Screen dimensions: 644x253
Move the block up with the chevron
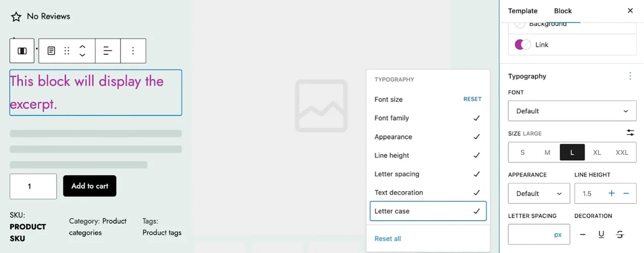(x=82, y=47)
